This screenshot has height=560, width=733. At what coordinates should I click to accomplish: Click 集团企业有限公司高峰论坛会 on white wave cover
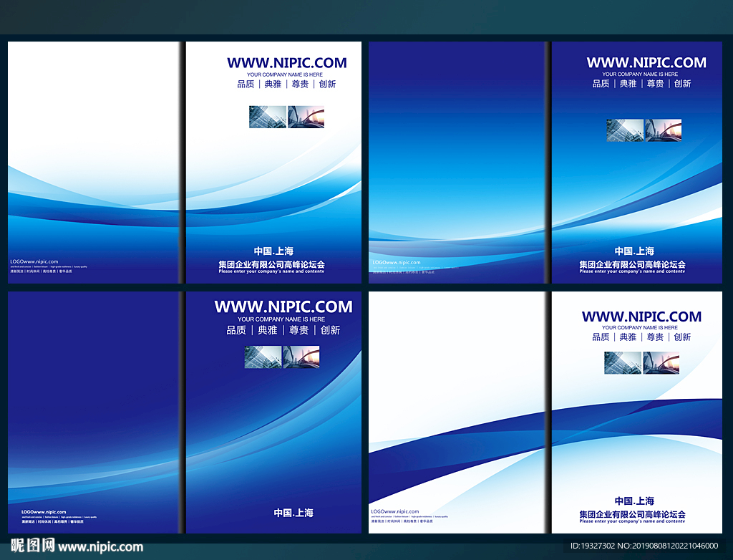pyautogui.click(x=271, y=264)
